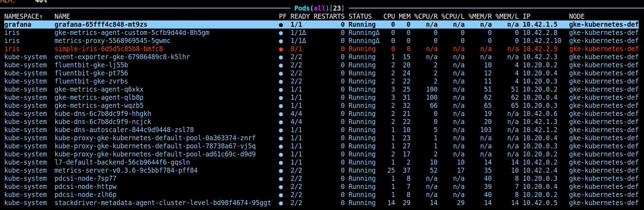
Task: Select the 'all' namespace filter in Pods title
Action: click(x=319, y=8)
